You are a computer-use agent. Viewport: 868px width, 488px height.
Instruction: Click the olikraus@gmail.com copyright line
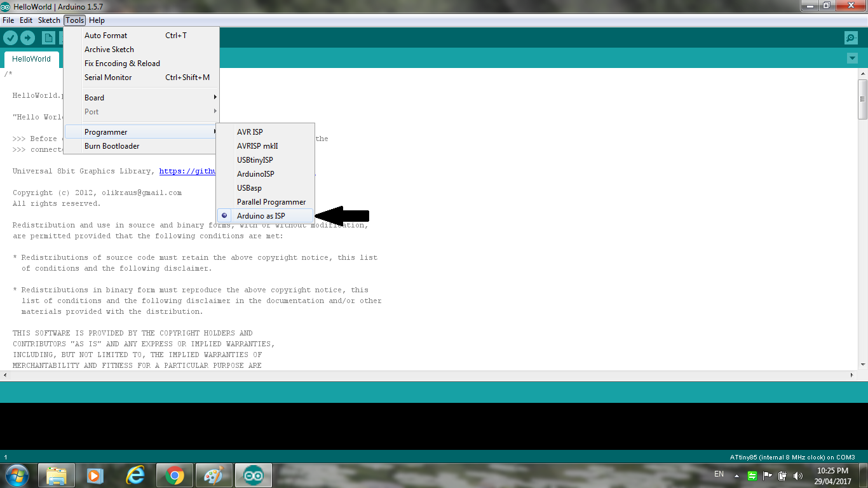click(97, 193)
